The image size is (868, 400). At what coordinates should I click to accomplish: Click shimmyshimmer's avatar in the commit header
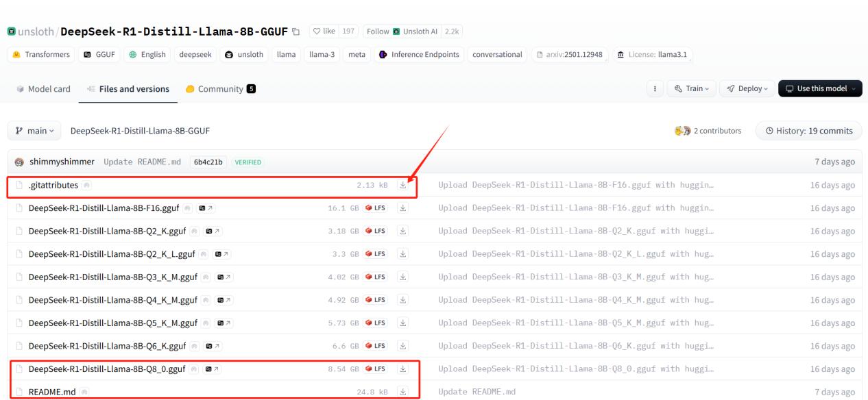[x=19, y=162]
